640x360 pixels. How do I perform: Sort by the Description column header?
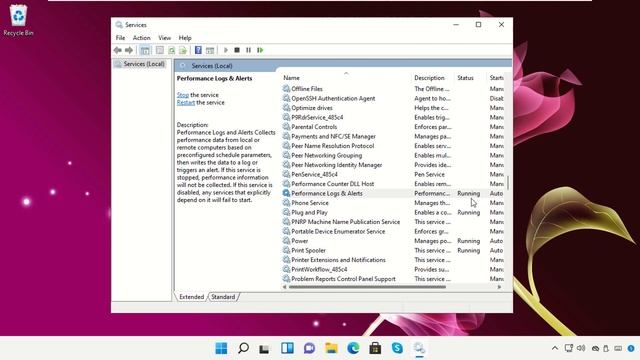pyautogui.click(x=429, y=78)
